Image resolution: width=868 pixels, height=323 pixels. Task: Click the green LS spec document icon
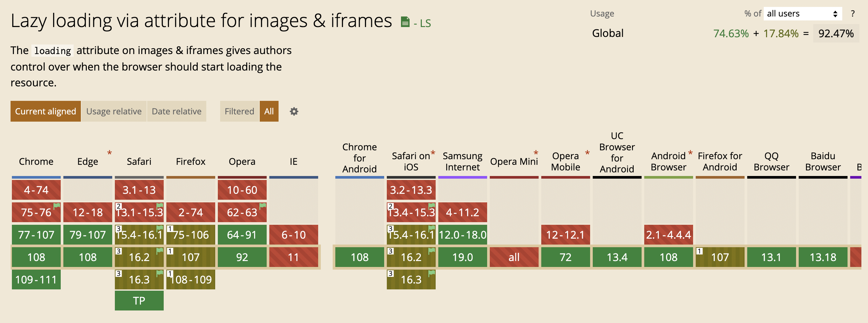tap(405, 22)
